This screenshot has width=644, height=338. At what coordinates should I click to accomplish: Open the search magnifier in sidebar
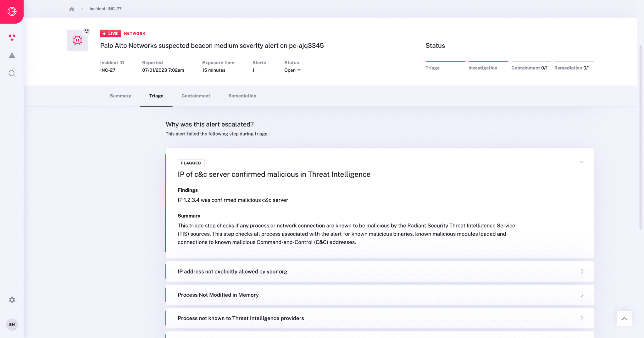coord(12,74)
